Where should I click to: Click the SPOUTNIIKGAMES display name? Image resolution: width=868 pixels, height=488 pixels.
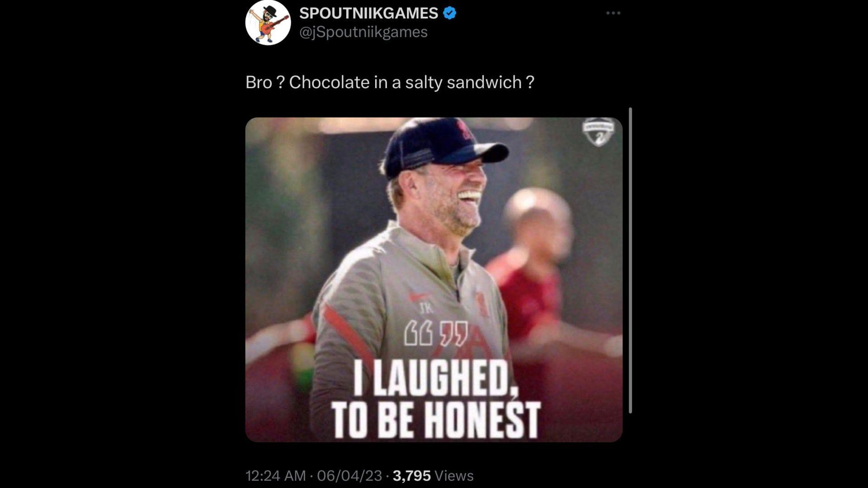tap(368, 13)
